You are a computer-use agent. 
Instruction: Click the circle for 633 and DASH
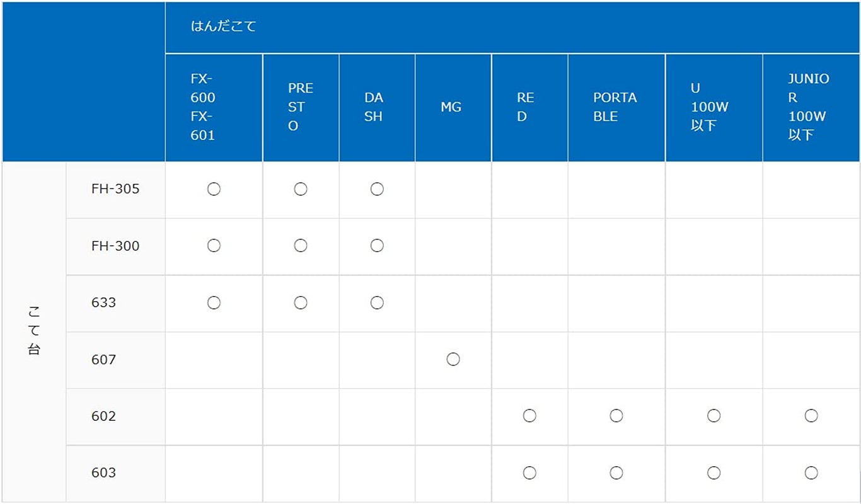(x=377, y=303)
